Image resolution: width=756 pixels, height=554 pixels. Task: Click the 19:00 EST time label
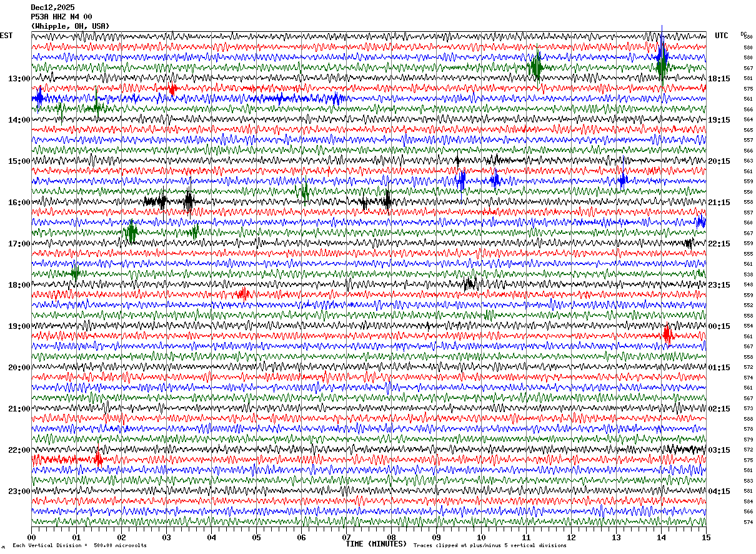pos(19,326)
